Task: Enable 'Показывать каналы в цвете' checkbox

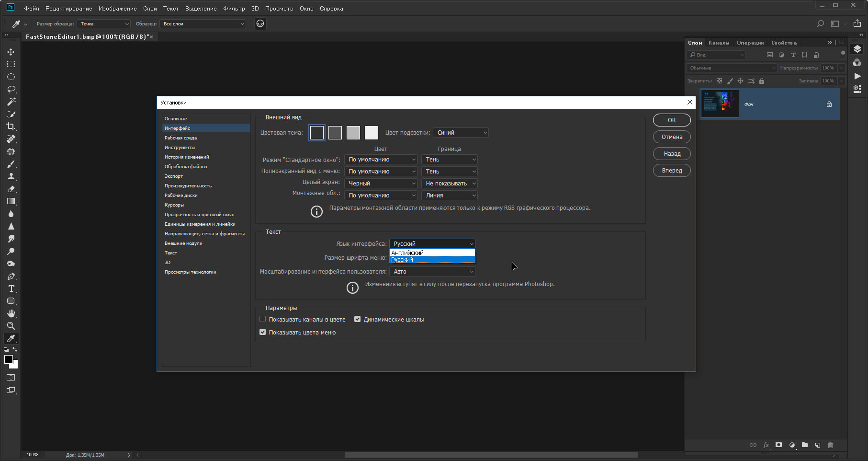Action: [263, 319]
